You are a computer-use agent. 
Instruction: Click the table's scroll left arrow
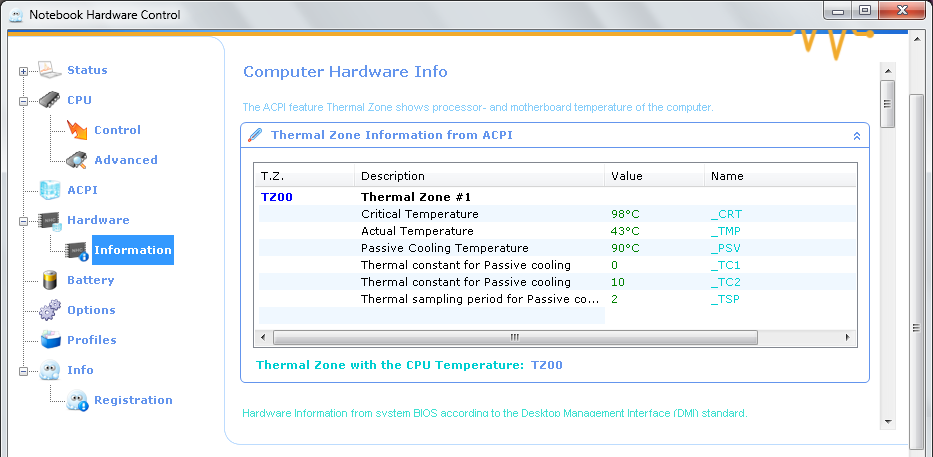(x=262, y=337)
